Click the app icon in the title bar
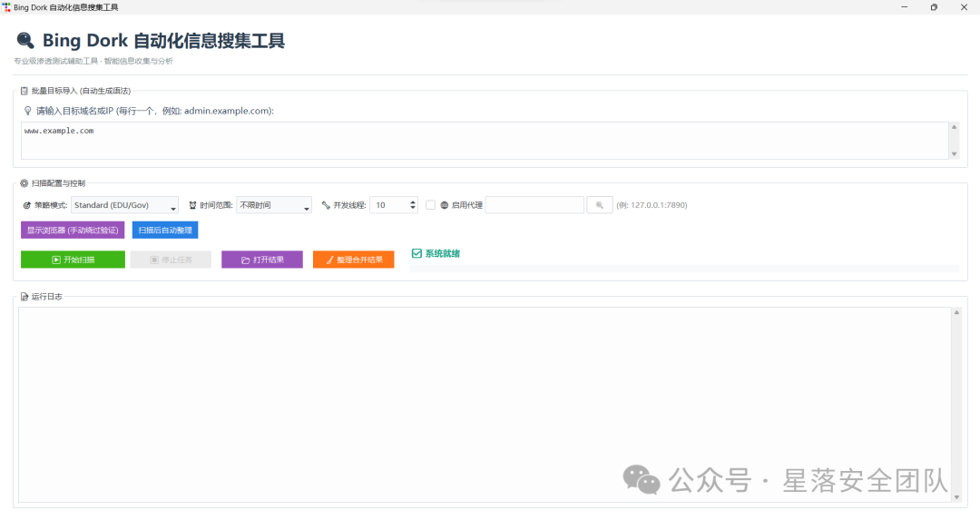The image size is (980, 520). point(6,7)
